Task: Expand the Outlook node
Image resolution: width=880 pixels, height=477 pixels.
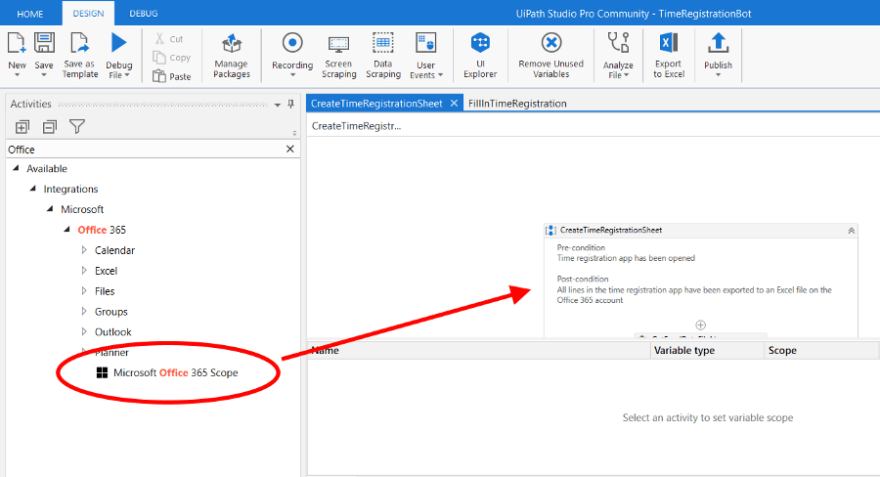Action: coord(84,332)
